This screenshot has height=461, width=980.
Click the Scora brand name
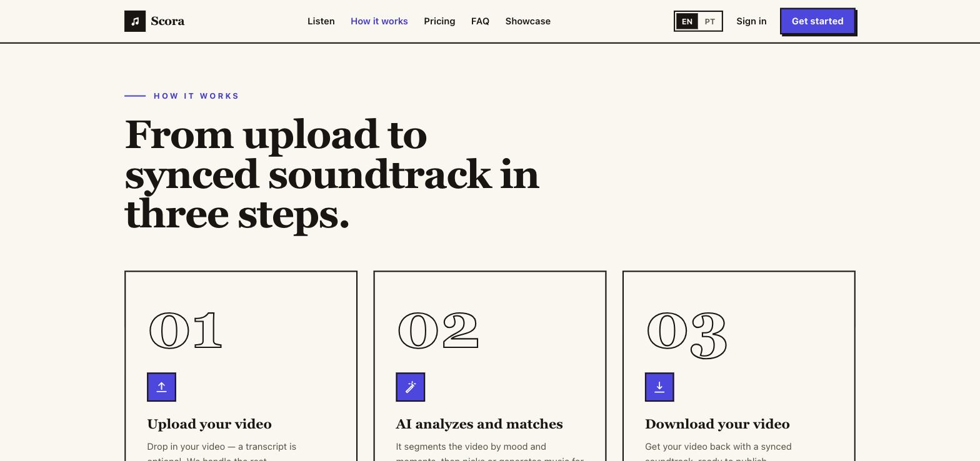point(167,21)
